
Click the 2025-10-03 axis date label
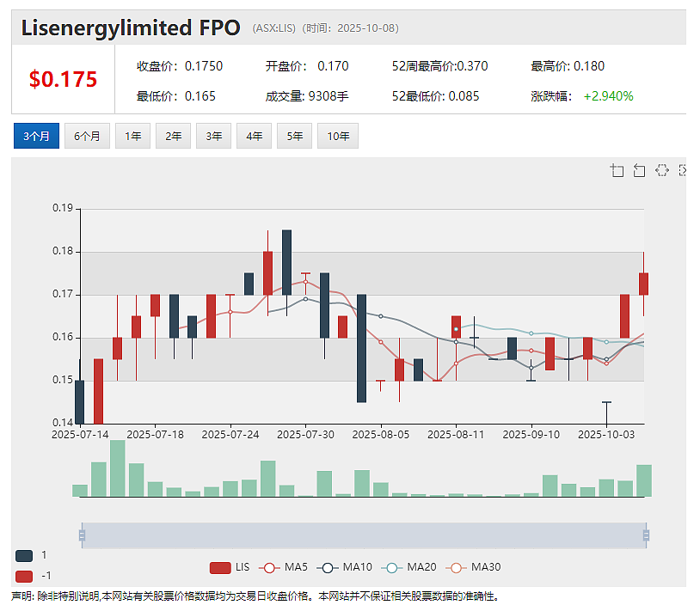[606, 434]
